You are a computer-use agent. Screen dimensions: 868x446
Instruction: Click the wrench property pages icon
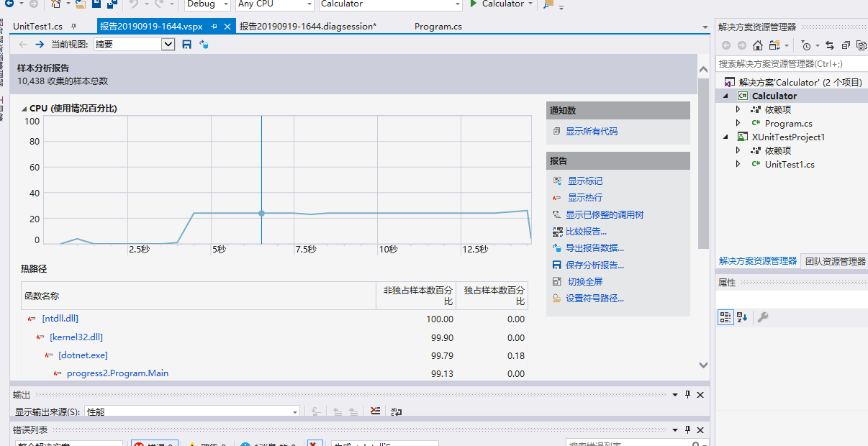pos(763,317)
